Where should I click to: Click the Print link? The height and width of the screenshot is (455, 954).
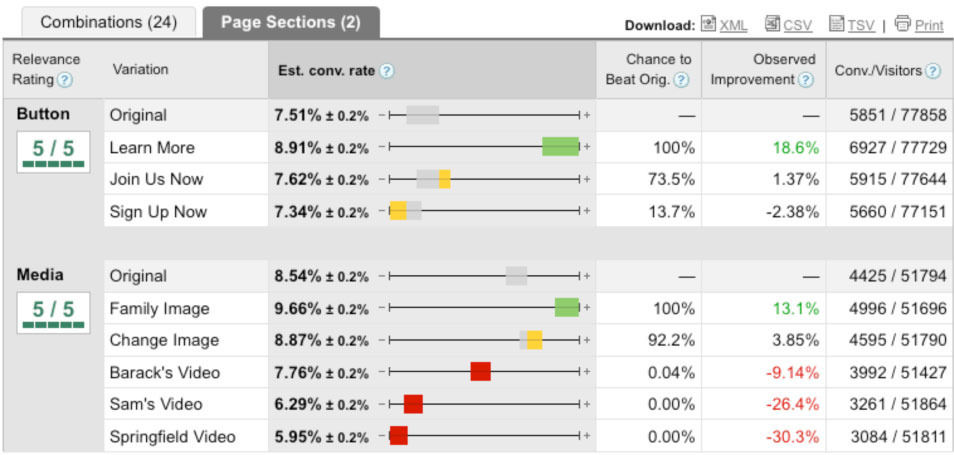[929, 25]
